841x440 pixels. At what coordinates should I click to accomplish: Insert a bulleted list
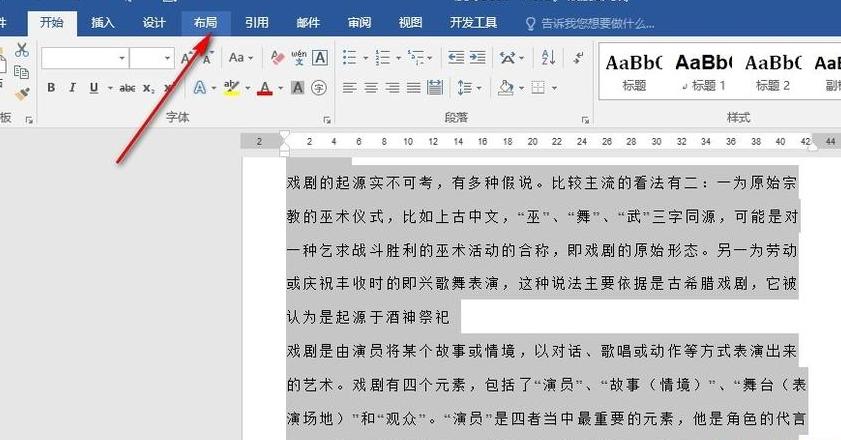(x=350, y=57)
